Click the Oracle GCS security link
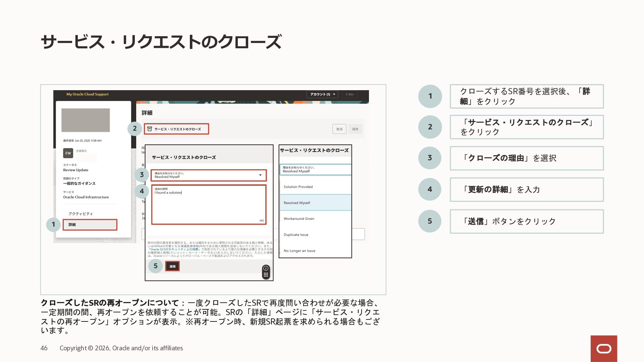Image resolution: width=644 pixels, height=362 pixels. (x=174, y=249)
